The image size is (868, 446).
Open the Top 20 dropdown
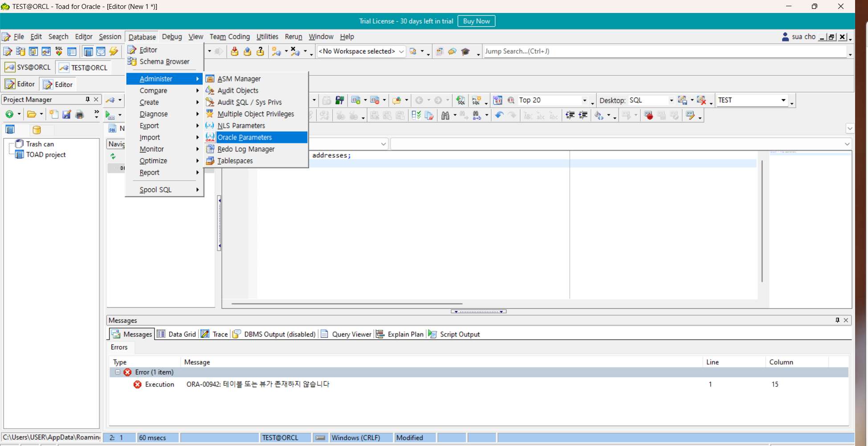(584, 101)
